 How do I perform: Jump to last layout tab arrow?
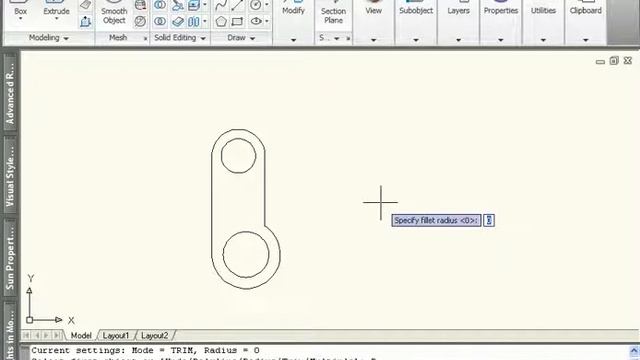(x=56, y=336)
